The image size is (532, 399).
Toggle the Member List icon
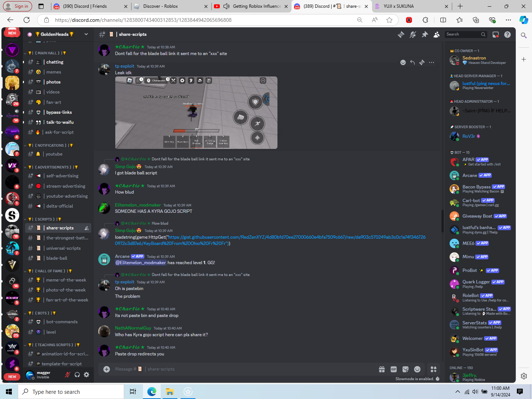click(x=437, y=34)
